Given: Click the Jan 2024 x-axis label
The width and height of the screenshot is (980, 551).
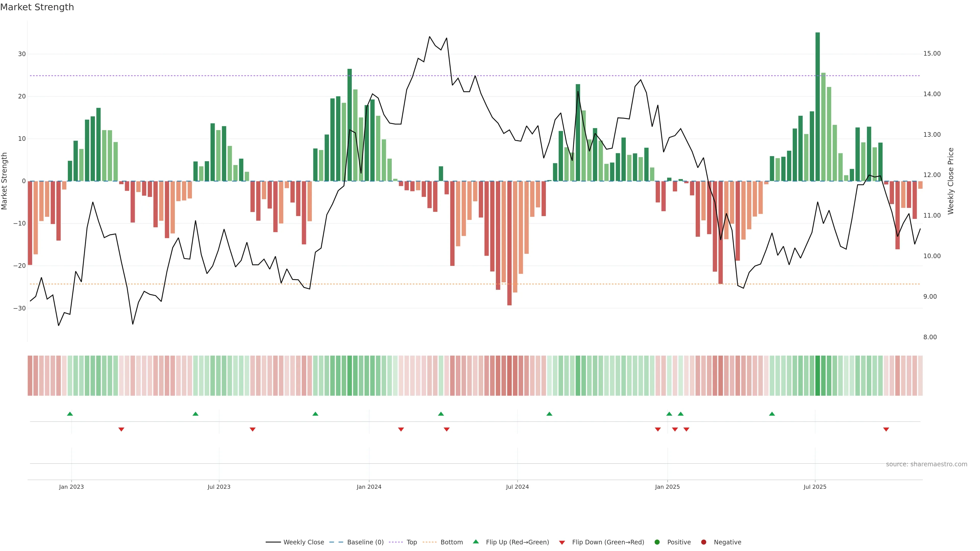Looking at the screenshot, I should point(369,487).
